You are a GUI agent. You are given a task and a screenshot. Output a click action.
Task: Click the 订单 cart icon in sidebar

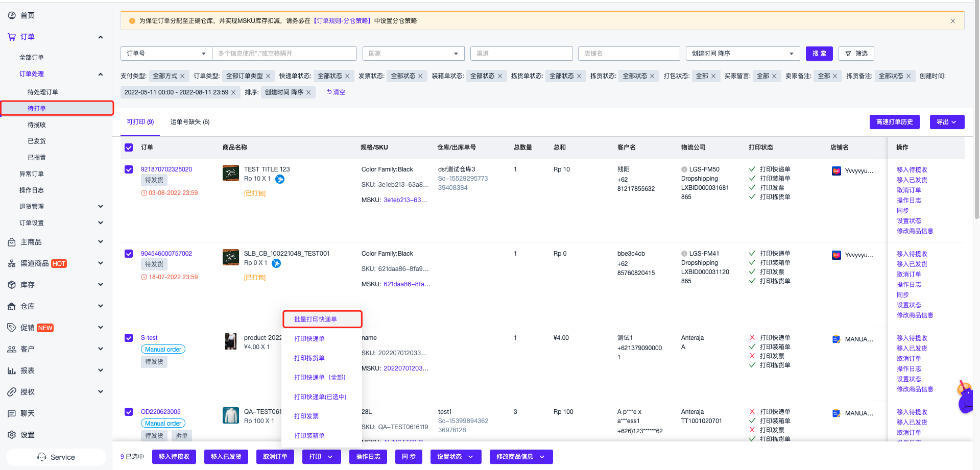pos(12,37)
